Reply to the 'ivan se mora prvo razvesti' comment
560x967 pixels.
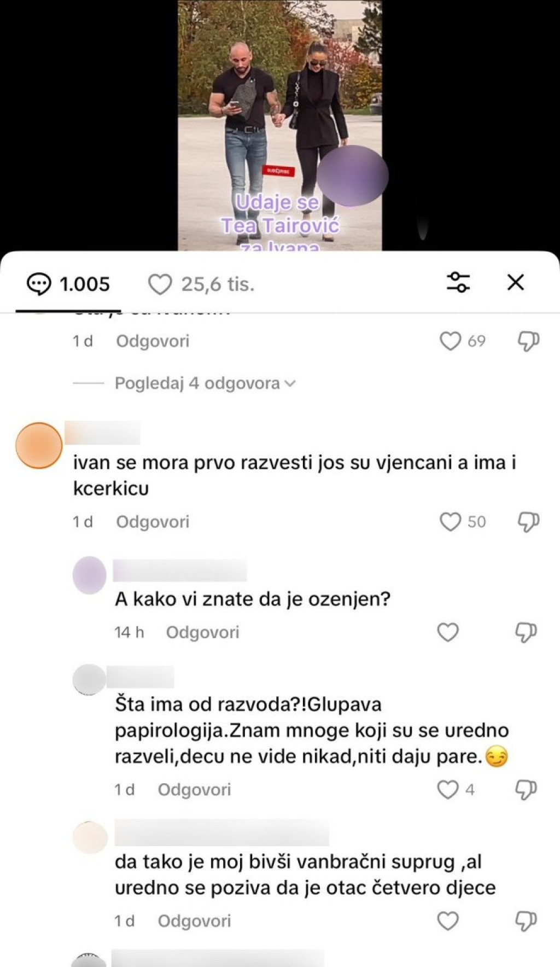click(x=153, y=522)
